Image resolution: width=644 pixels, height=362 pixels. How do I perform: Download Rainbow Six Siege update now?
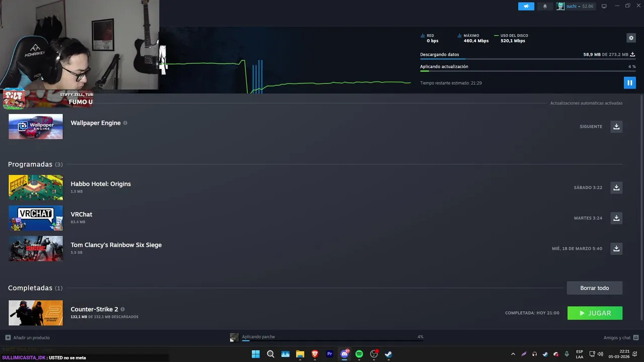coord(616,248)
